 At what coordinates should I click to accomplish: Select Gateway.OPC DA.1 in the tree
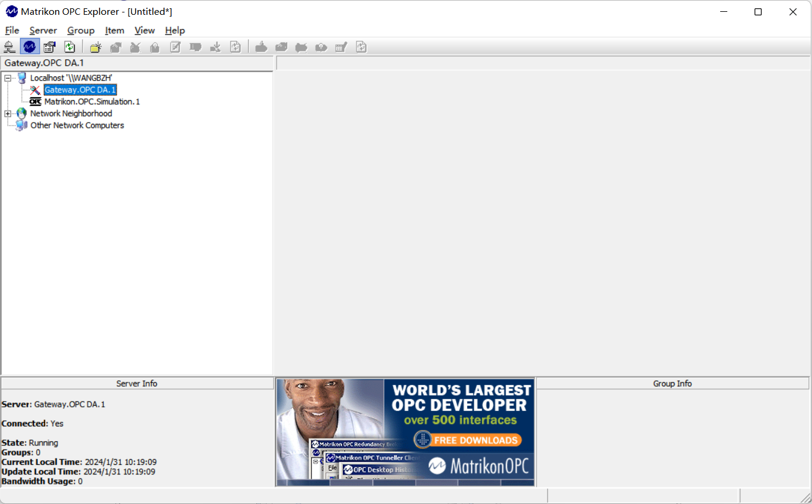click(x=80, y=90)
